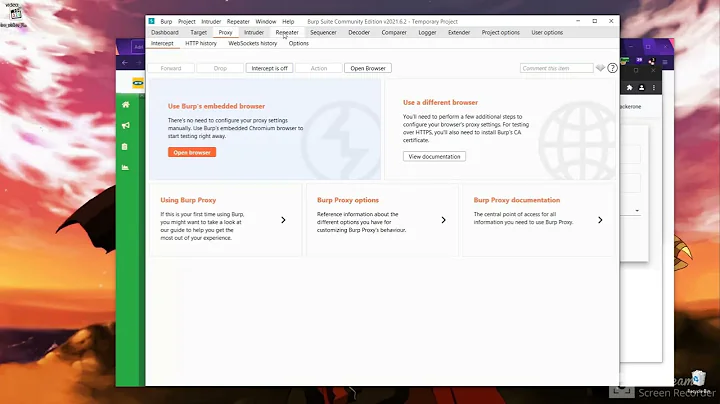Click the Drop button
Viewport: 720px width, 404px height.
tap(220, 68)
